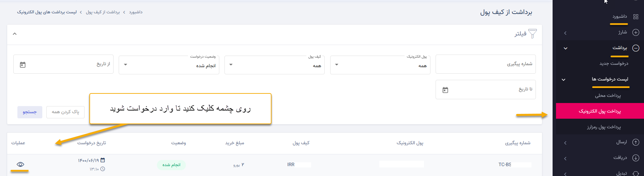This screenshot has width=644, height=176.
Task: Open calendar icon in تا تاریخ field
Action: tap(445, 90)
